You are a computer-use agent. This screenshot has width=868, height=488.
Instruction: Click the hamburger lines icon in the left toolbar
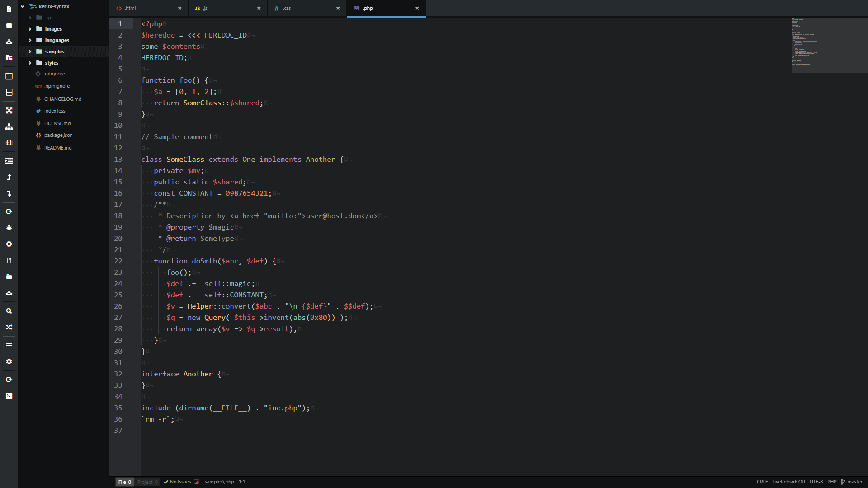tap(9, 345)
